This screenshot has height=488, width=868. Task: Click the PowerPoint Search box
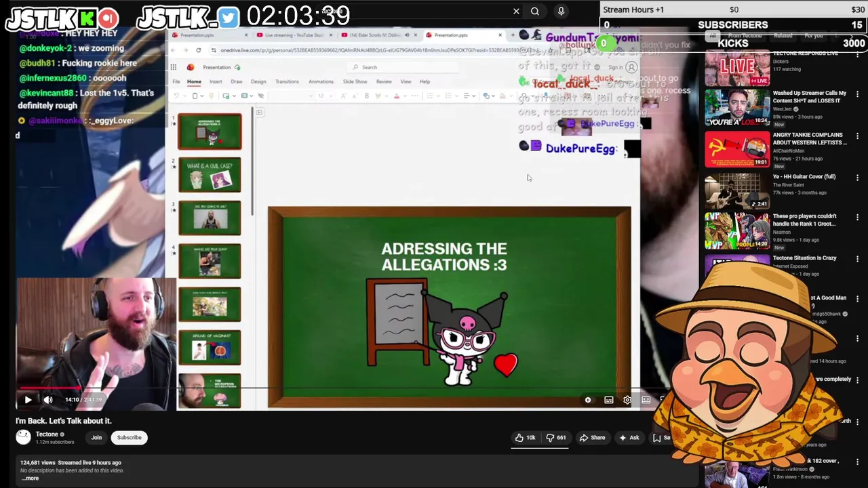[404, 67]
